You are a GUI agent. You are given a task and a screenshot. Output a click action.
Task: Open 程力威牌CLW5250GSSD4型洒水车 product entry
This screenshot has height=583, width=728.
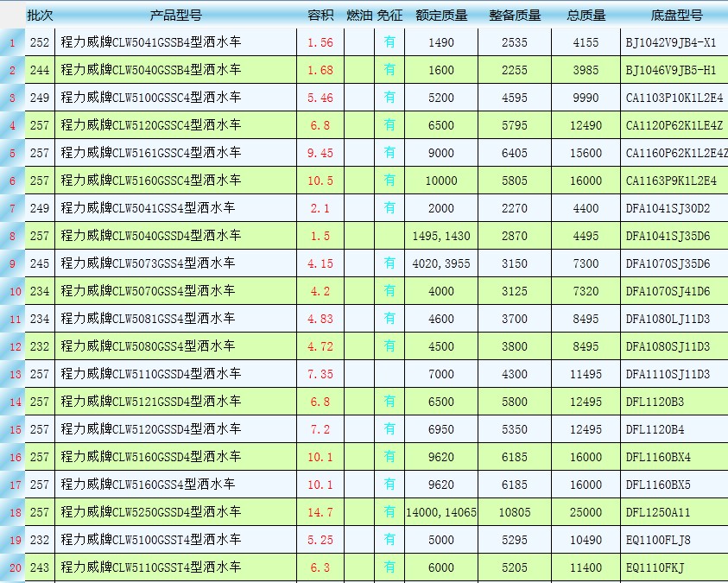(x=150, y=512)
